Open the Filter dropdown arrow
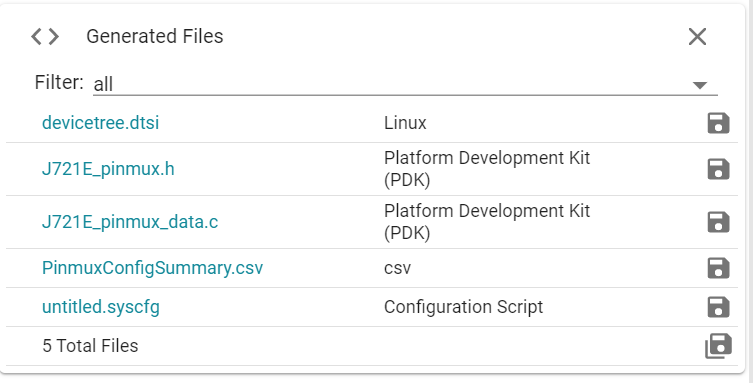 point(700,85)
